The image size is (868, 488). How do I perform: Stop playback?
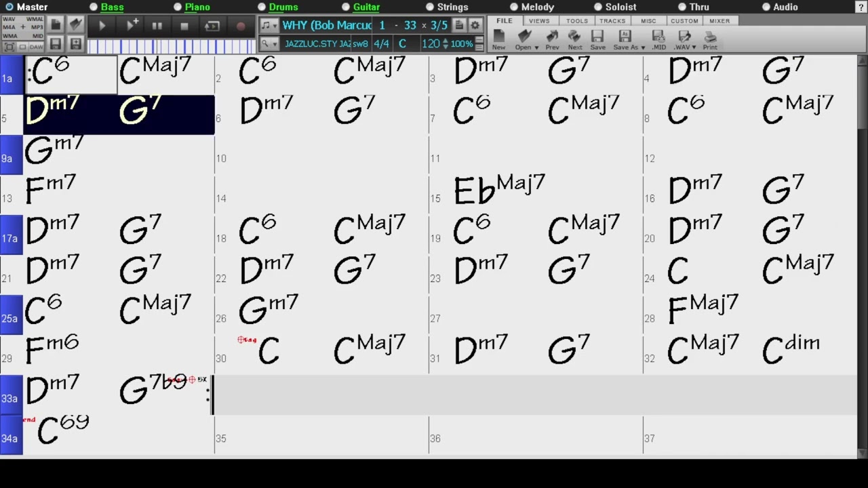pyautogui.click(x=184, y=26)
